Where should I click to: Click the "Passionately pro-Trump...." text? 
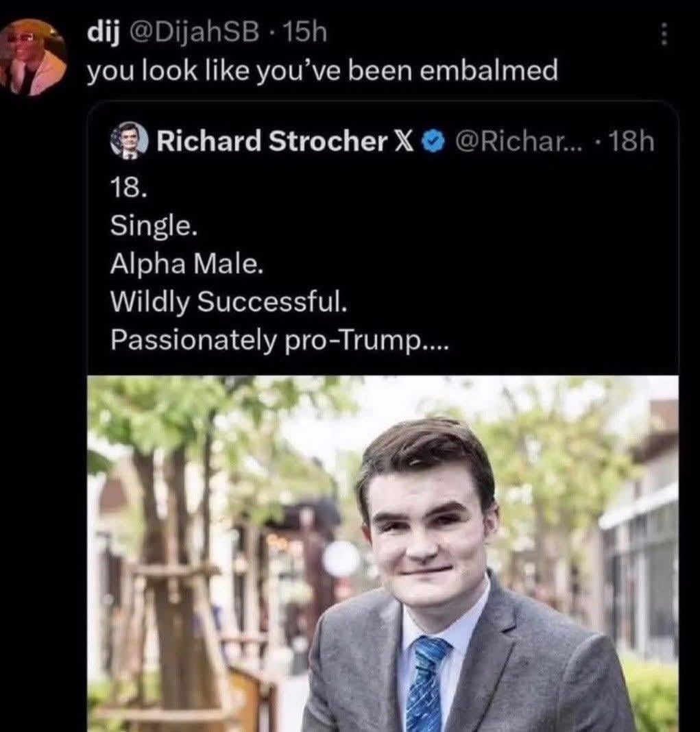[x=280, y=339]
